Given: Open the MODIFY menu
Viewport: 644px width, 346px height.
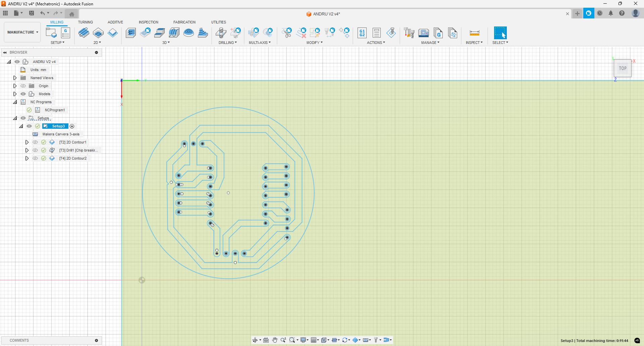Looking at the screenshot, I should [314, 43].
